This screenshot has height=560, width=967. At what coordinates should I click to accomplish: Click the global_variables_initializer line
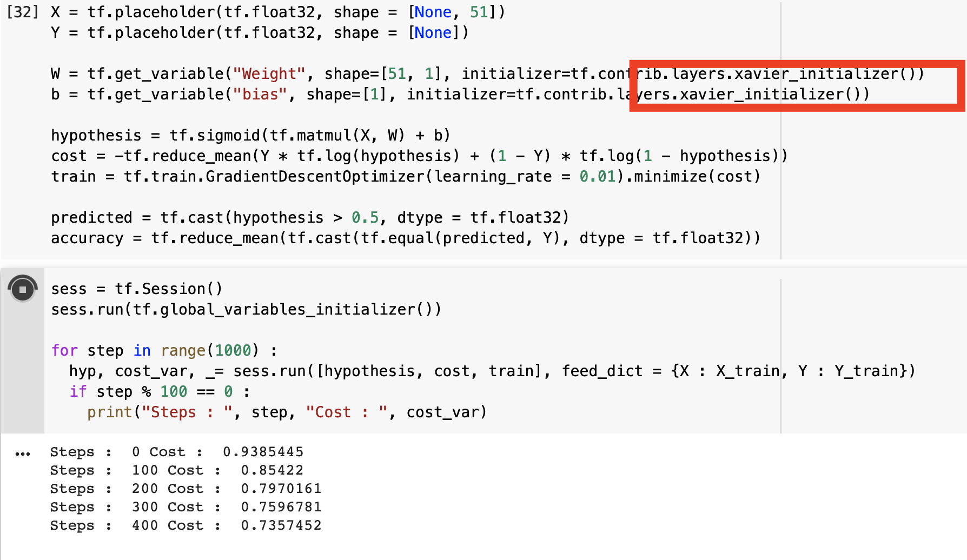pyautogui.click(x=246, y=309)
